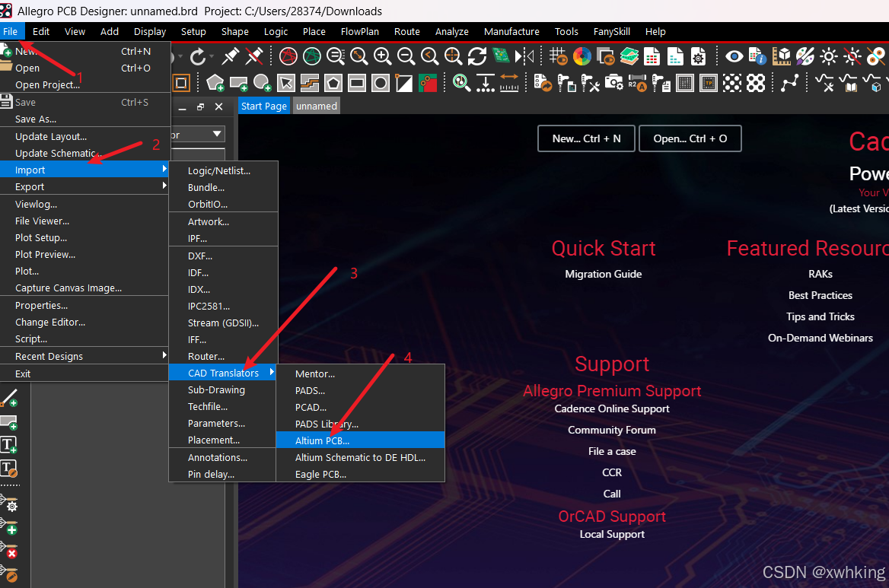Close the docked side panel X button
Screen dimensions: 889x588
[x=219, y=106]
